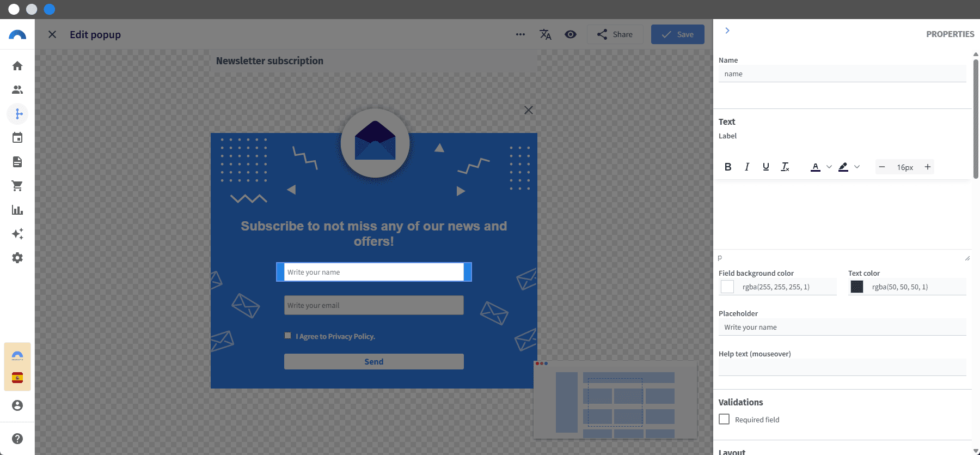Viewport: 980px width, 455px height.
Task: Open the Settings gear in the sidebar
Action: (17, 258)
